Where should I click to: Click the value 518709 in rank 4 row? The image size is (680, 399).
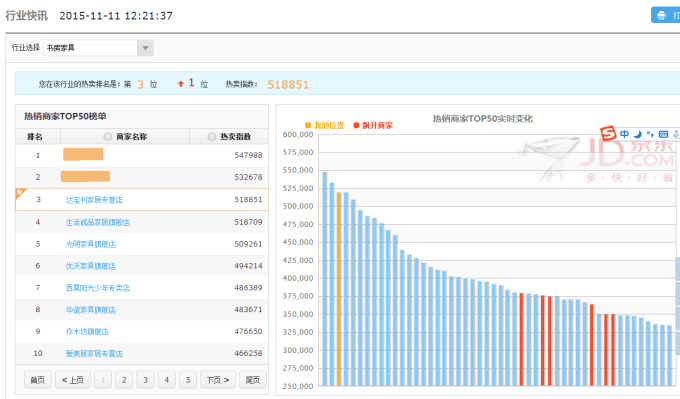tap(248, 222)
